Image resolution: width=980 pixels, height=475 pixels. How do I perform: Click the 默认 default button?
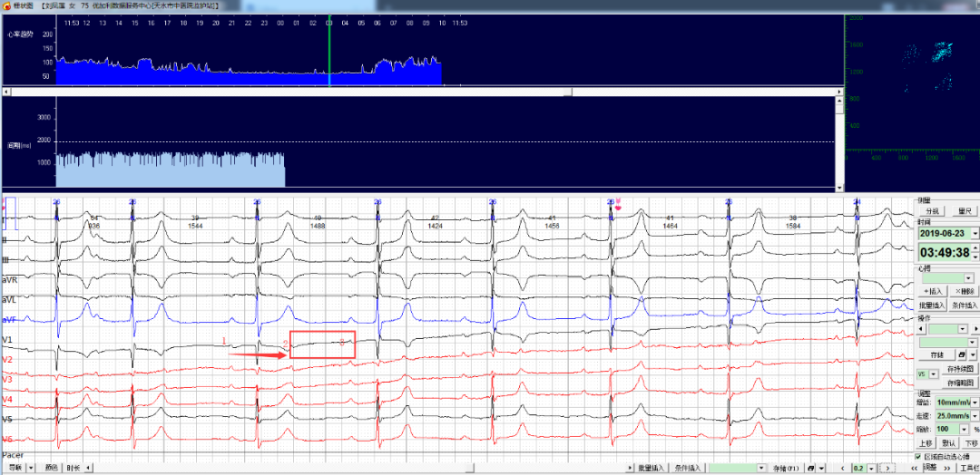(x=949, y=443)
